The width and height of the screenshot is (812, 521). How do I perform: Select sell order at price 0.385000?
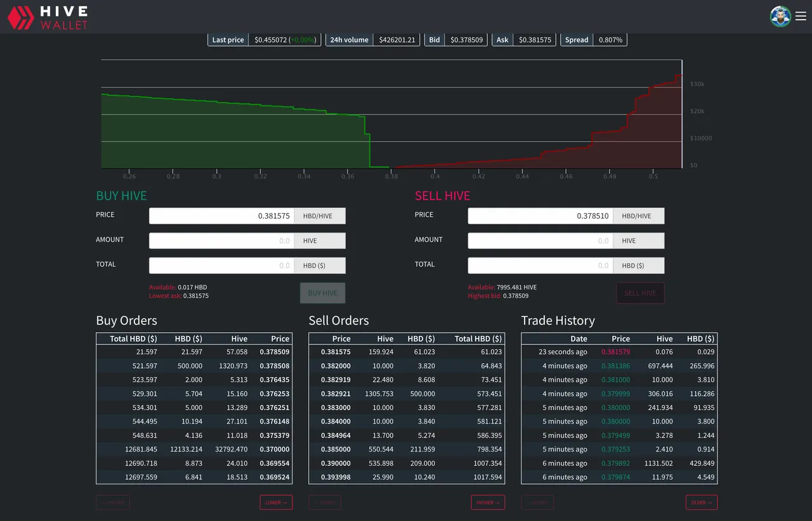(x=407, y=449)
